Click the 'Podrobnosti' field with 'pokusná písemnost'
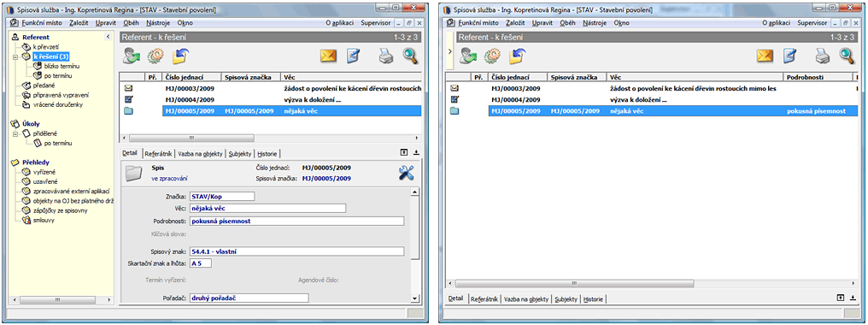Viewport: 868px width, 325px height. 296,221
